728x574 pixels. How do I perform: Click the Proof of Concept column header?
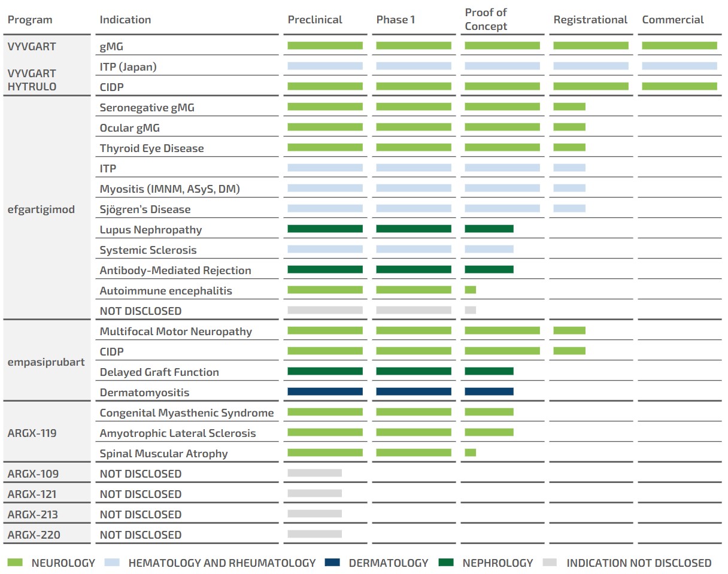click(486, 20)
